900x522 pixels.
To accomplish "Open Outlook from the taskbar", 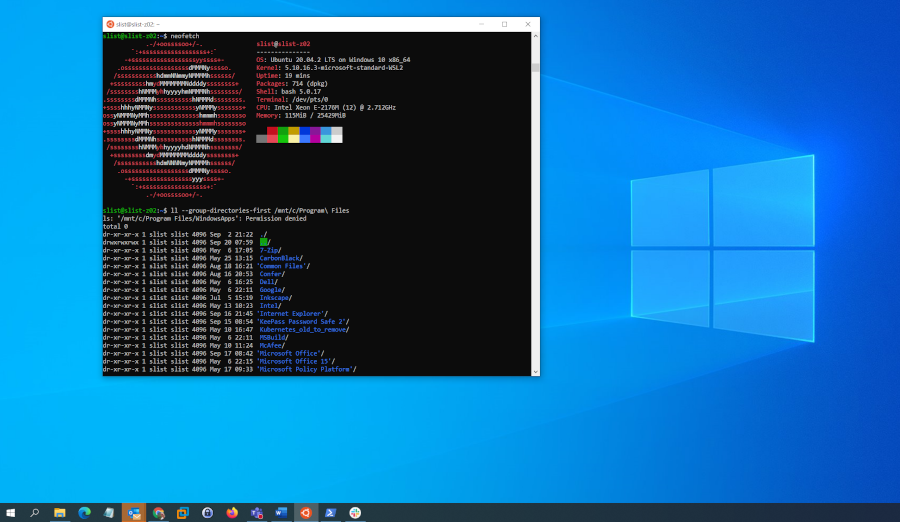I will (134, 512).
